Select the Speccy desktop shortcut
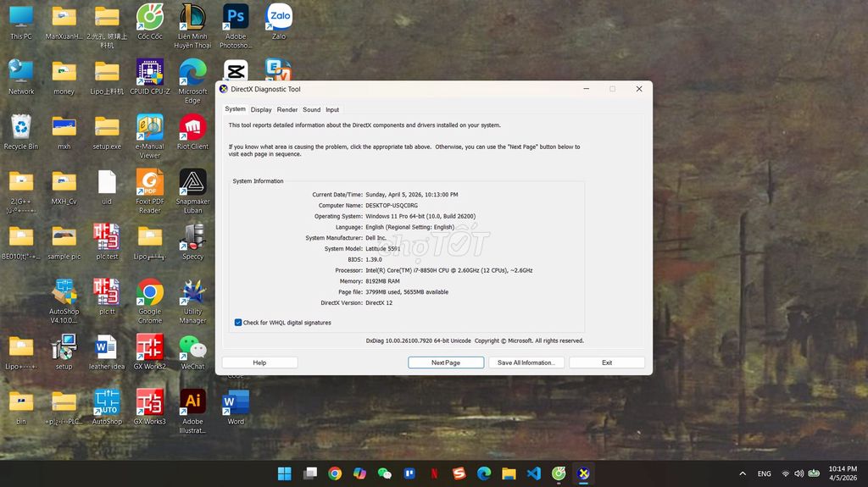Viewport: 868px width, 487px height. pyautogui.click(x=192, y=238)
